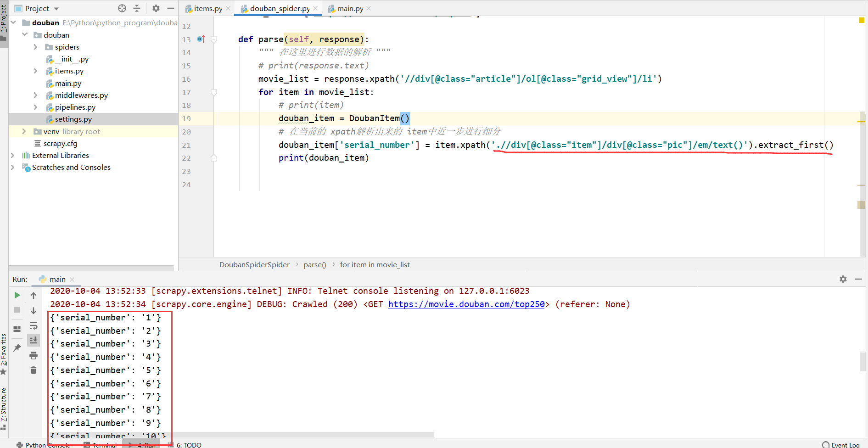868x448 pixels.
Task: Click the override gutter icon on line 13
Action: [x=201, y=39]
